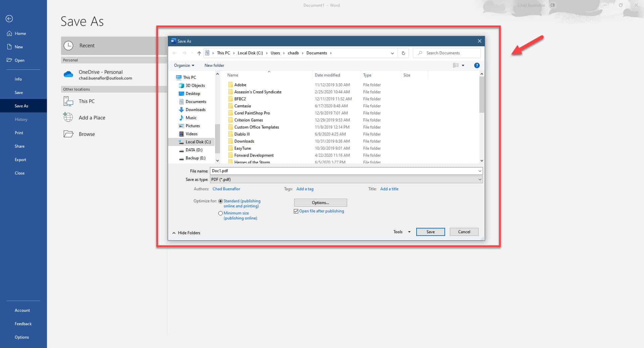Select DATA (D:) drive in navigation pane
644x348 pixels.
[x=194, y=150]
